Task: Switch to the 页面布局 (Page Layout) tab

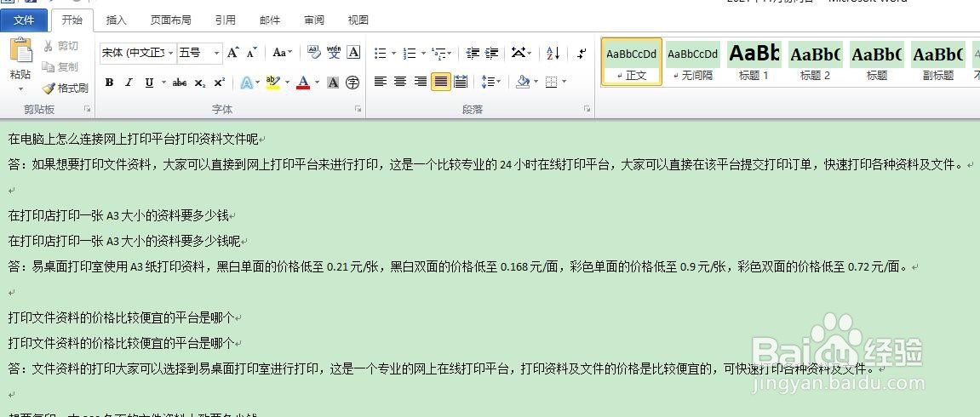Action: (x=170, y=20)
